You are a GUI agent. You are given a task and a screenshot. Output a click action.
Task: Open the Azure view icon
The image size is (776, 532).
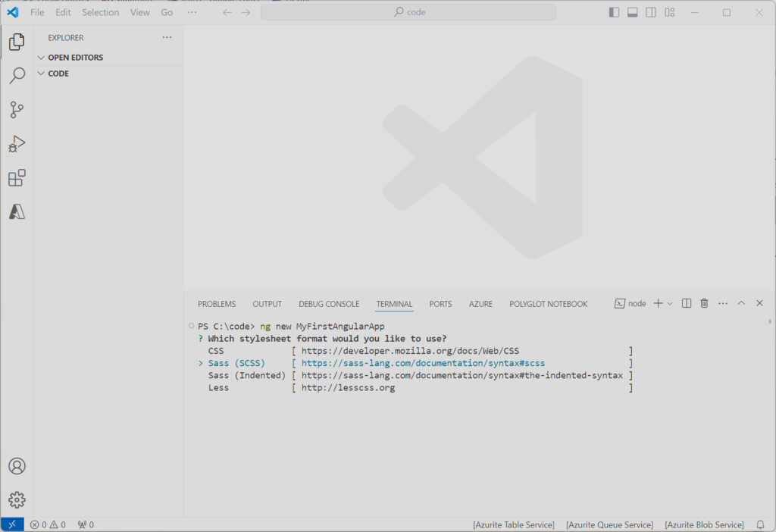[x=17, y=212]
